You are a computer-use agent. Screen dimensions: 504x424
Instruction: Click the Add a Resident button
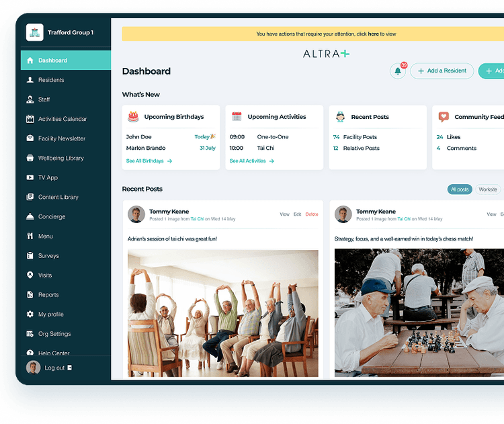[442, 71]
